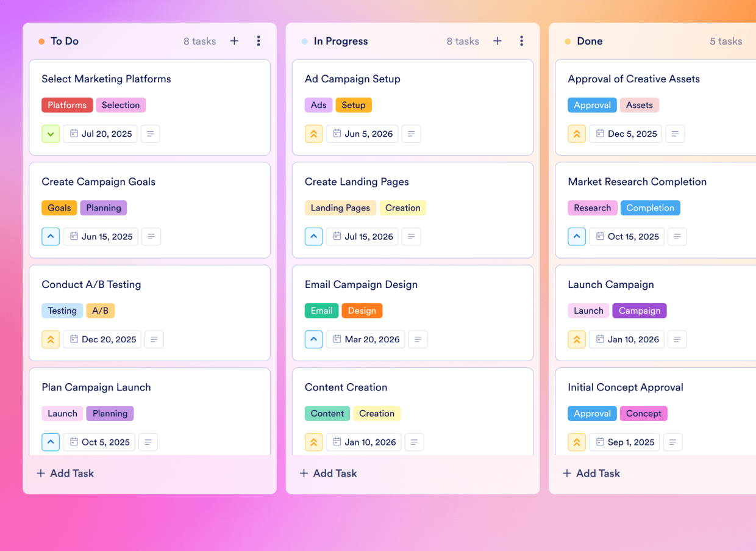The width and height of the screenshot is (756, 551).
Task: Click the description icon on Ad Campaign Setup
Action: point(411,134)
